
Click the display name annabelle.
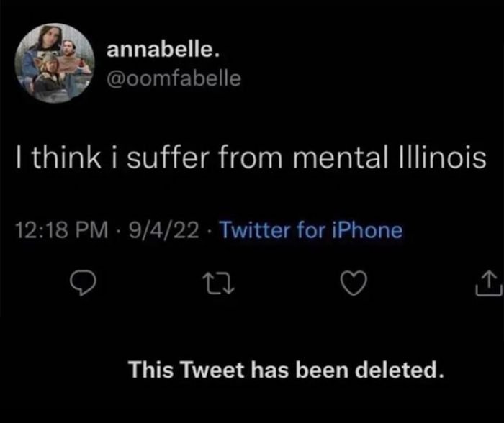point(158,50)
